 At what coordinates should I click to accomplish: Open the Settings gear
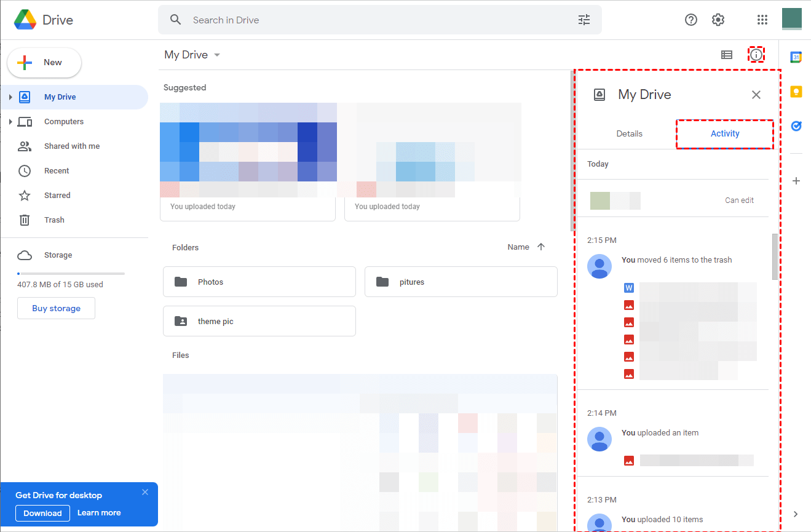(718, 20)
